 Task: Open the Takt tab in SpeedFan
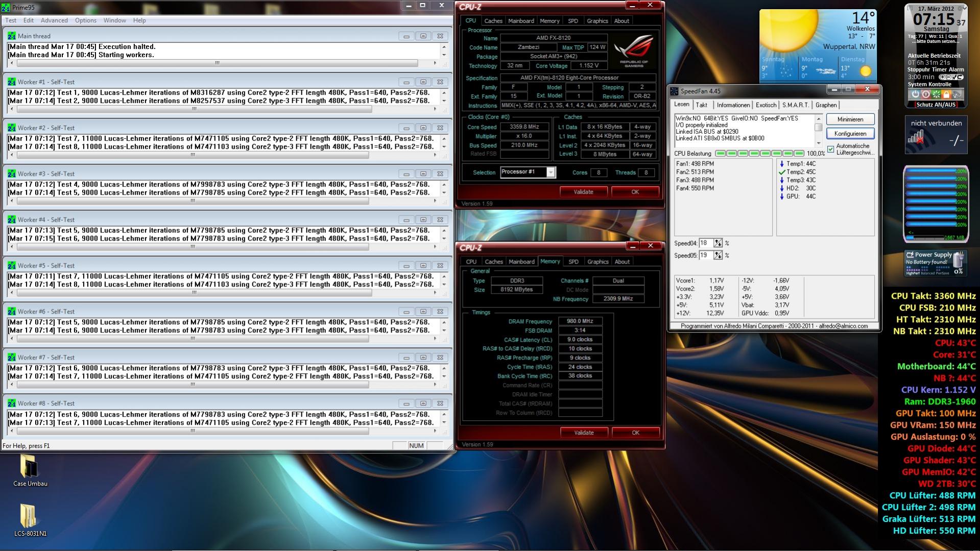click(702, 105)
